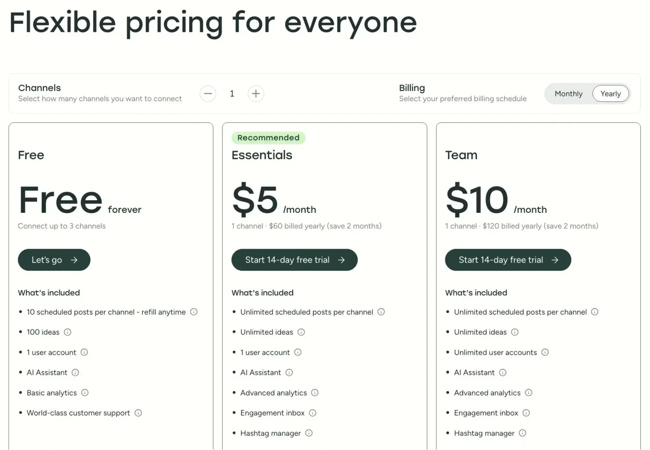Show info for Unlimited user accounts
The width and height of the screenshot is (650, 450).
pyautogui.click(x=545, y=352)
